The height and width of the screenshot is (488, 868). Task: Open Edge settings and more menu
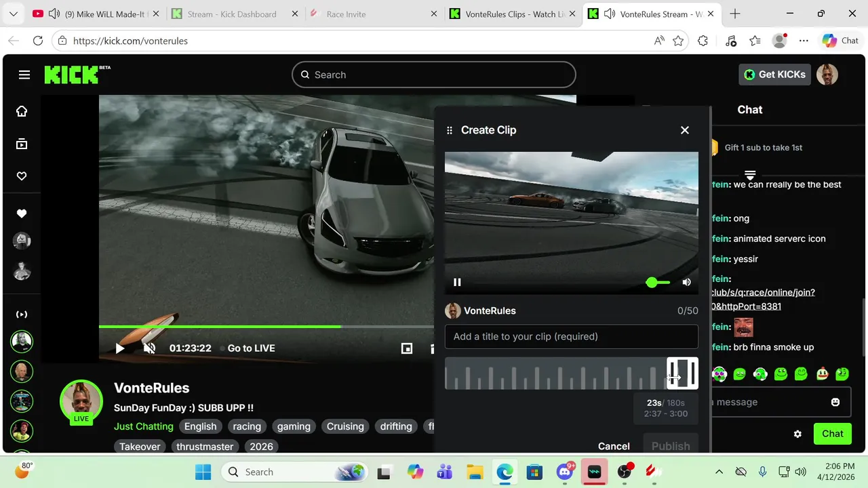tap(804, 41)
